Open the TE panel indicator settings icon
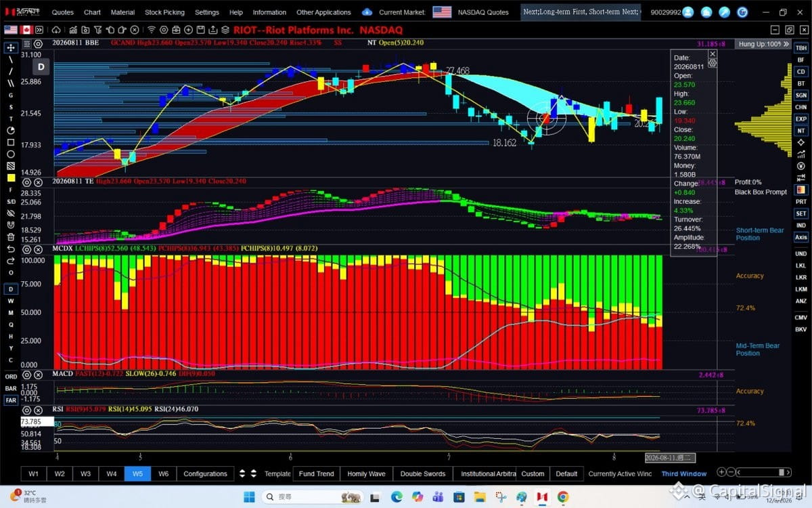Image resolution: width=812 pixels, height=508 pixels. point(26,182)
